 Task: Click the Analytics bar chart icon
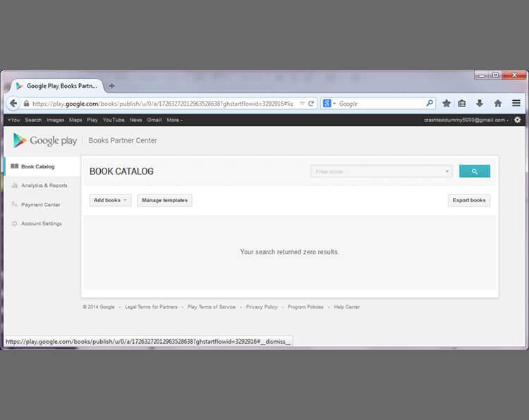[x=15, y=185]
